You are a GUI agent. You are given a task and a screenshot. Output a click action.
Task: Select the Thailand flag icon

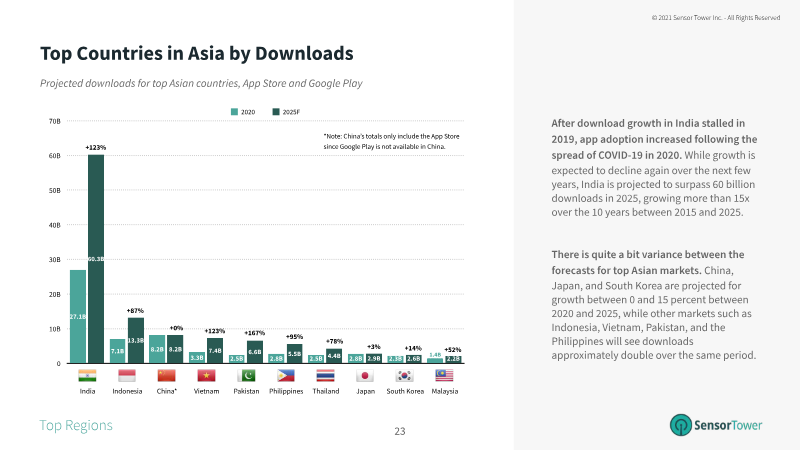pos(325,376)
